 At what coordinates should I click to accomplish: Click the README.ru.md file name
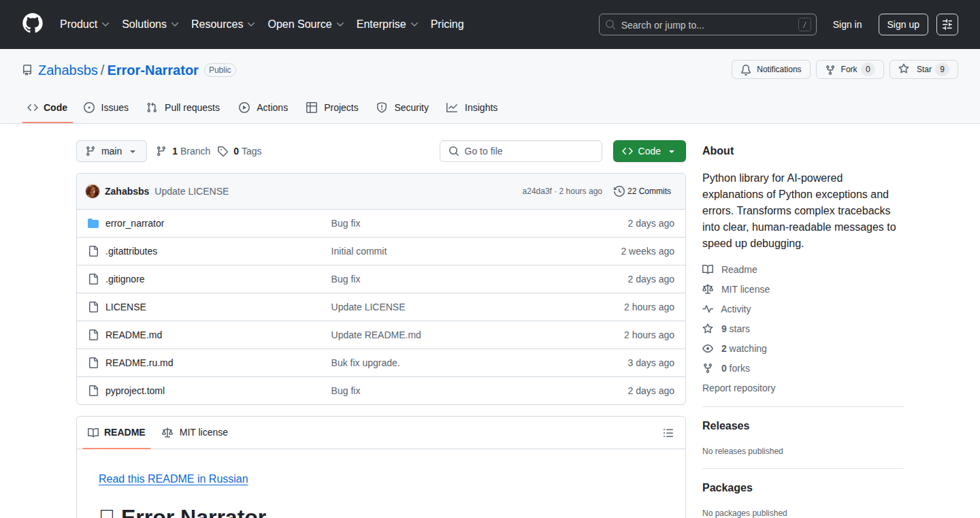point(140,363)
